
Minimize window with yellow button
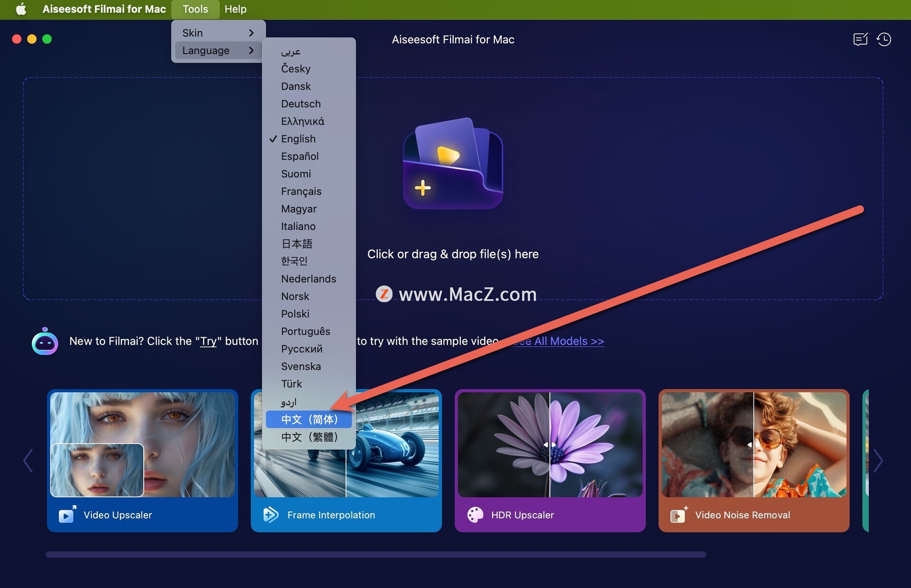(32, 39)
